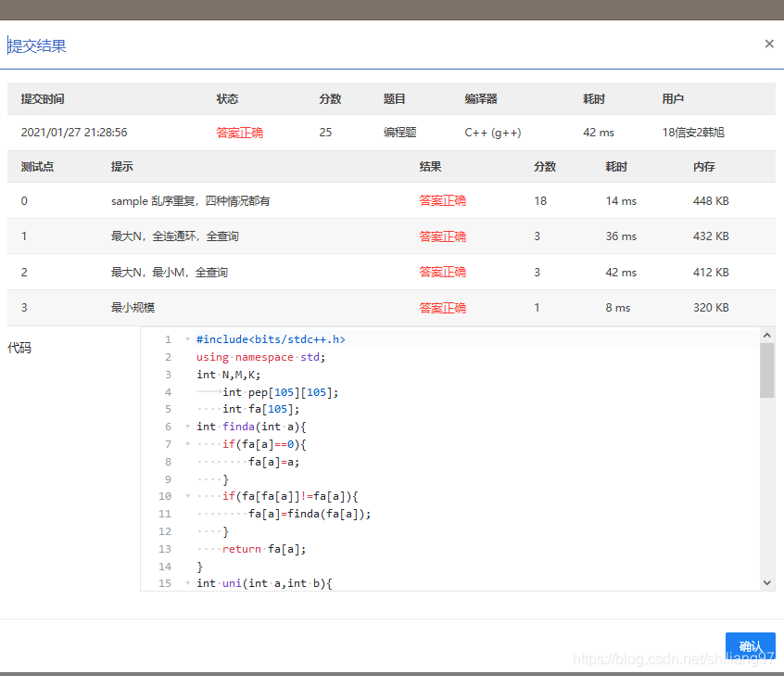Collapse the finda function fold at line 6
784x676 pixels.
(x=188, y=427)
